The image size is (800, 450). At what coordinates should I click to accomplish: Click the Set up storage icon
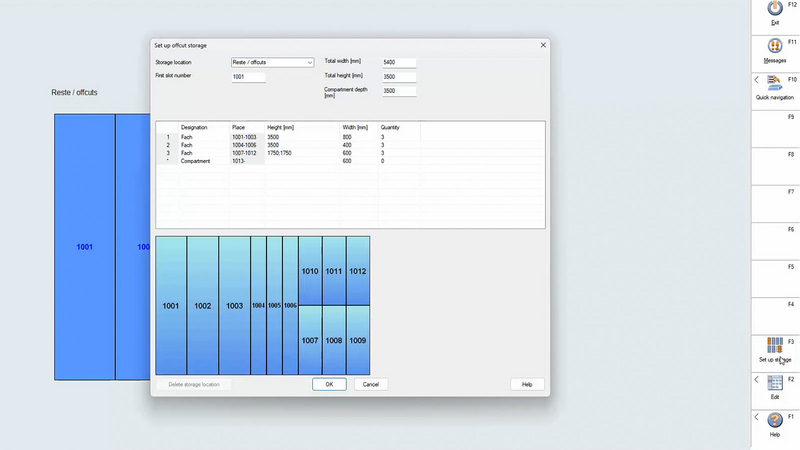point(774,346)
